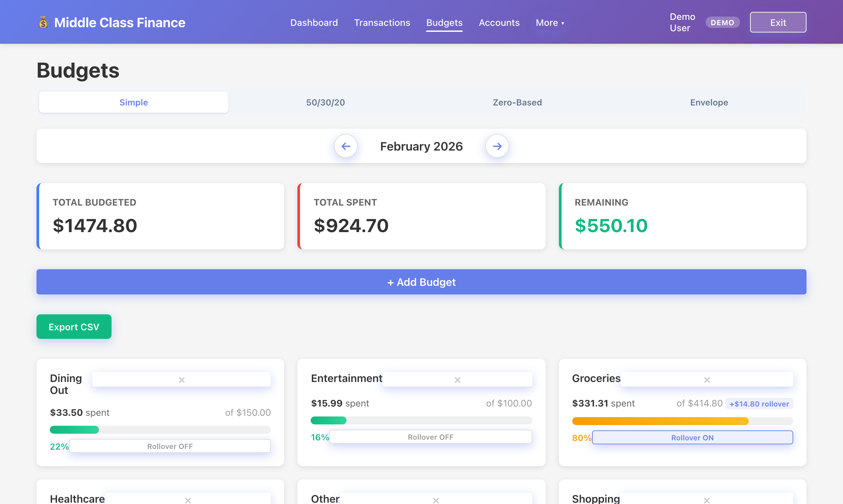
Task: Click the DEMO badge
Action: (723, 23)
